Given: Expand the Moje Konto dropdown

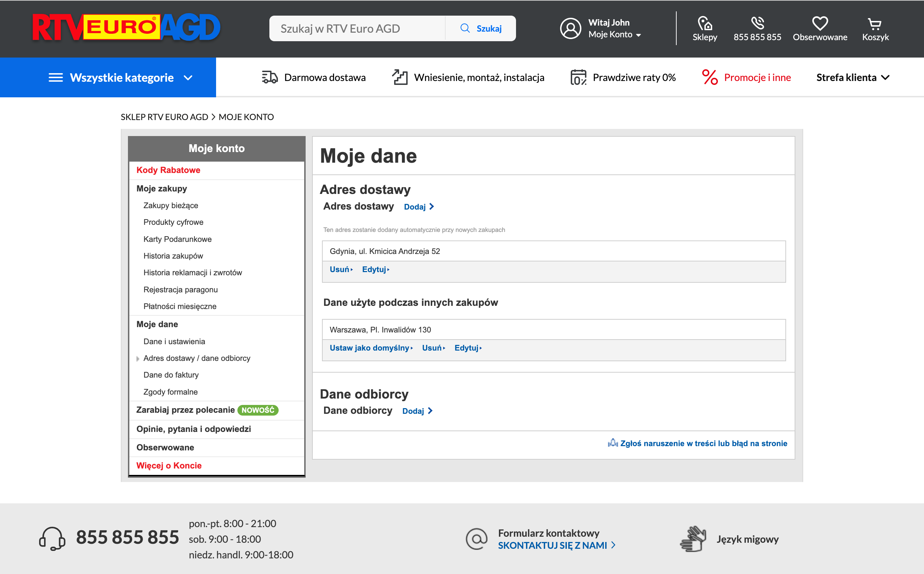Looking at the screenshot, I should pyautogui.click(x=614, y=34).
